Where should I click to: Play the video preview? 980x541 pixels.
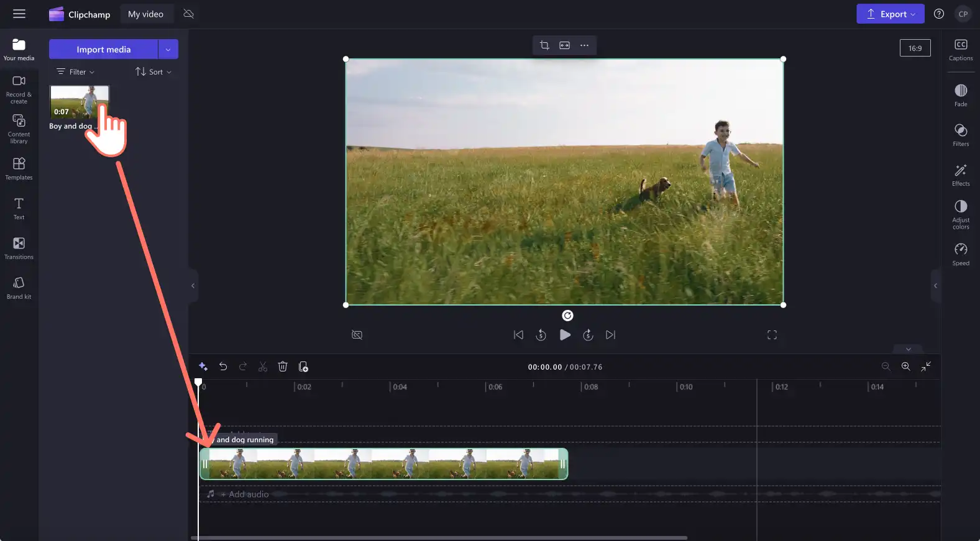coord(565,335)
